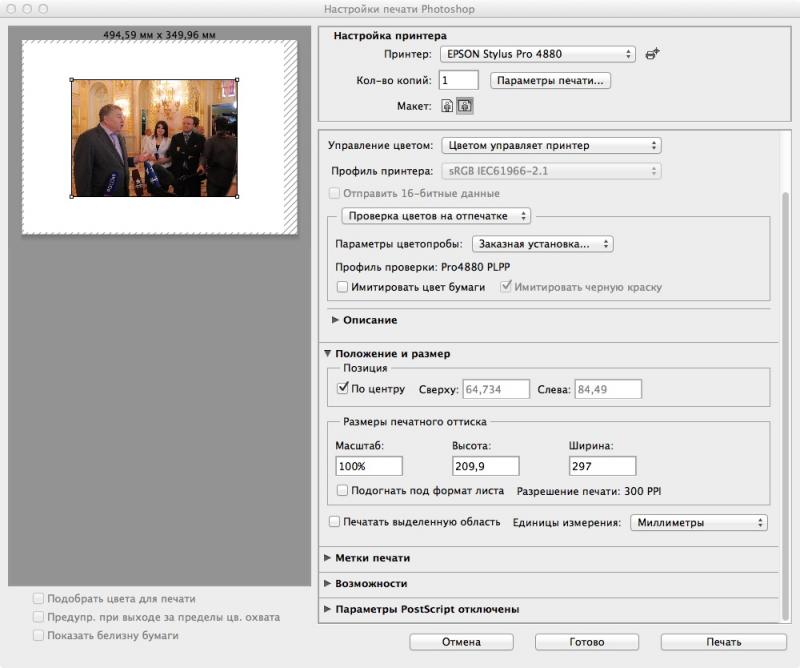The image size is (800, 668).
Task: Tick Печатать выделенную область checkbox
Action: coord(334,522)
